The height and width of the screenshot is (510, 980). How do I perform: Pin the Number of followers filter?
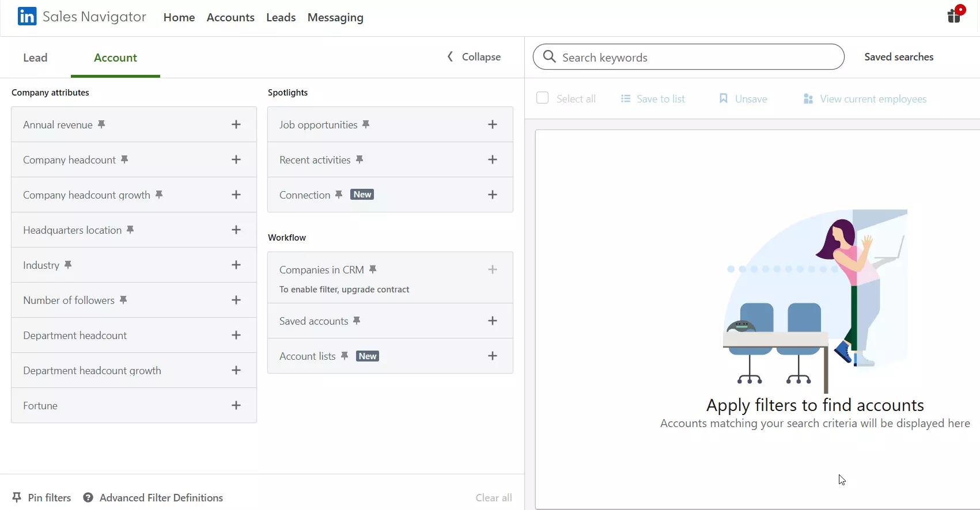click(123, 300)
